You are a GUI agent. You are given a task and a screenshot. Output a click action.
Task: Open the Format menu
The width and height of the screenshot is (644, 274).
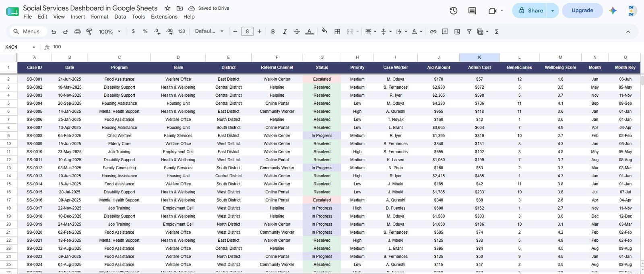99,17
